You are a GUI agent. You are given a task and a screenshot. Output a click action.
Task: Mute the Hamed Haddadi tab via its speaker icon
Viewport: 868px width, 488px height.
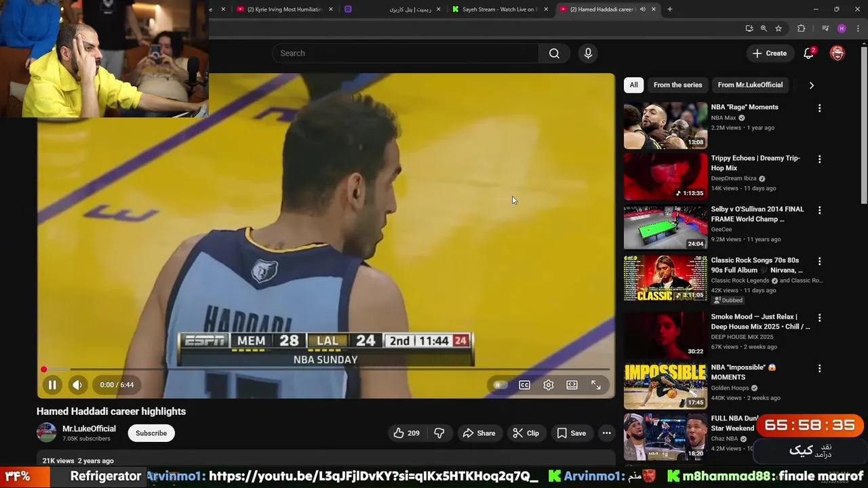[642, 9]
